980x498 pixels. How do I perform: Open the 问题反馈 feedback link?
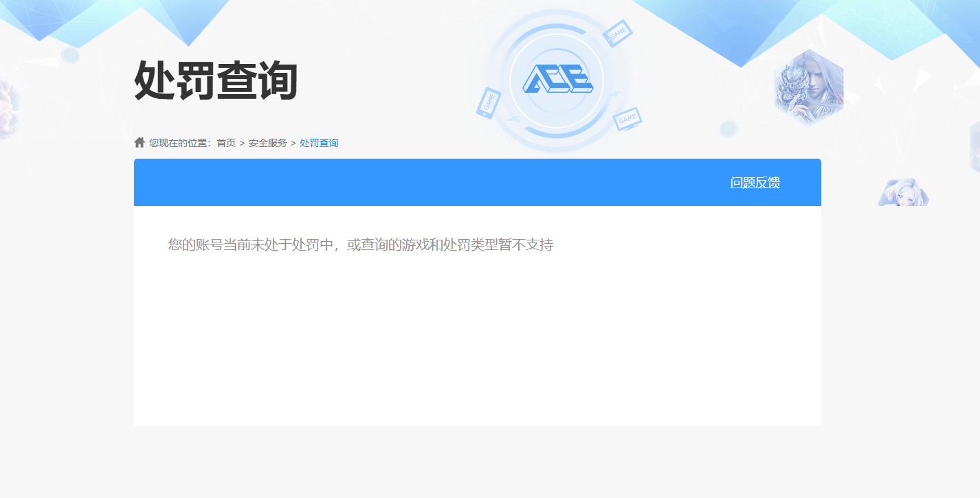(x=757, y=183)
